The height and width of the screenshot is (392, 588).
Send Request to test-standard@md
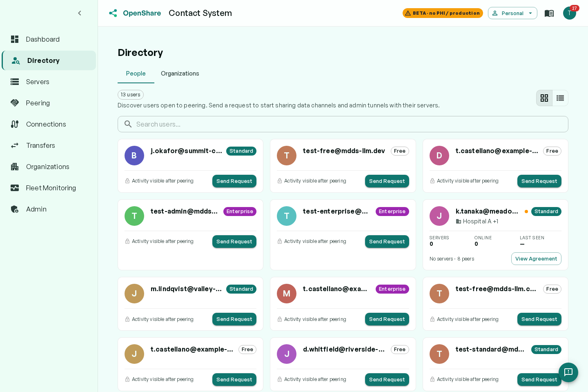[539, 380]
